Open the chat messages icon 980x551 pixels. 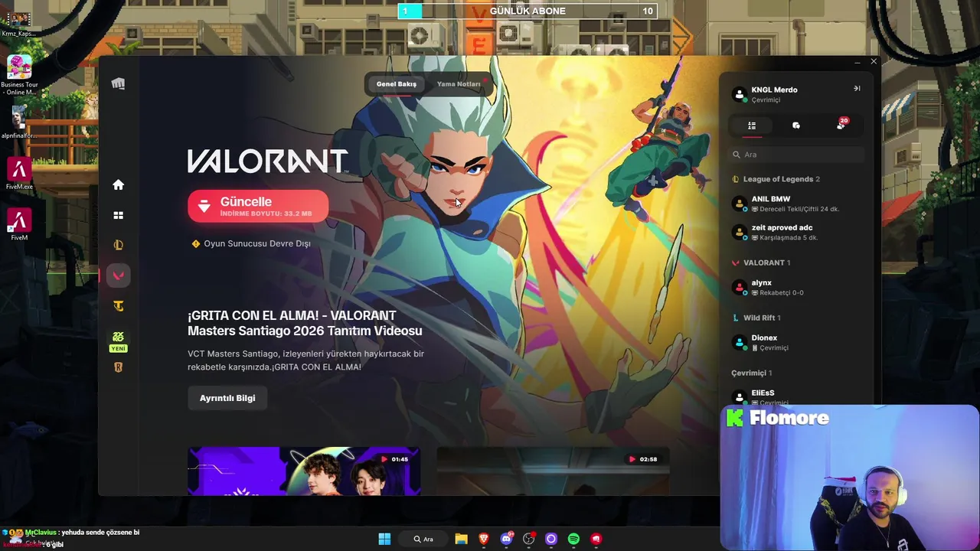796,126
